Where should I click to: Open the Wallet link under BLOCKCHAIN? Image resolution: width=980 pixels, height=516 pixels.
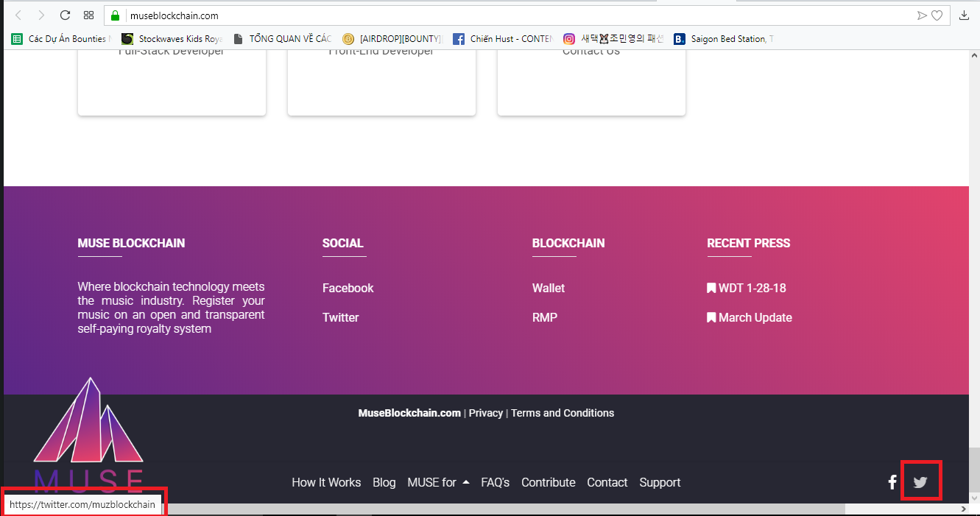(x=549, y=288)
